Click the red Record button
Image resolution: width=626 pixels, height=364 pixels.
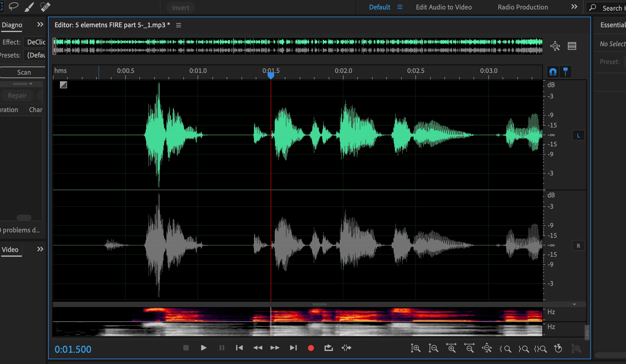click(x=311, y=348)
